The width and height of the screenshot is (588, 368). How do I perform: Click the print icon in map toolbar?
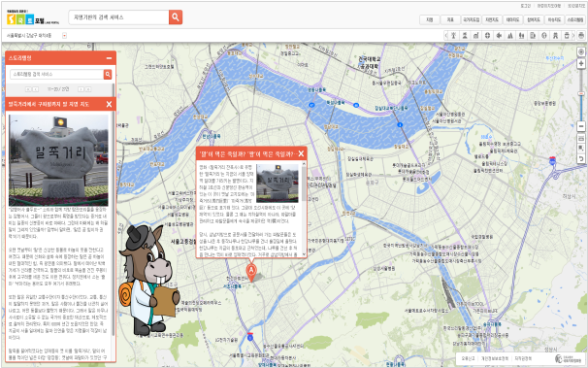coord(581,36)
